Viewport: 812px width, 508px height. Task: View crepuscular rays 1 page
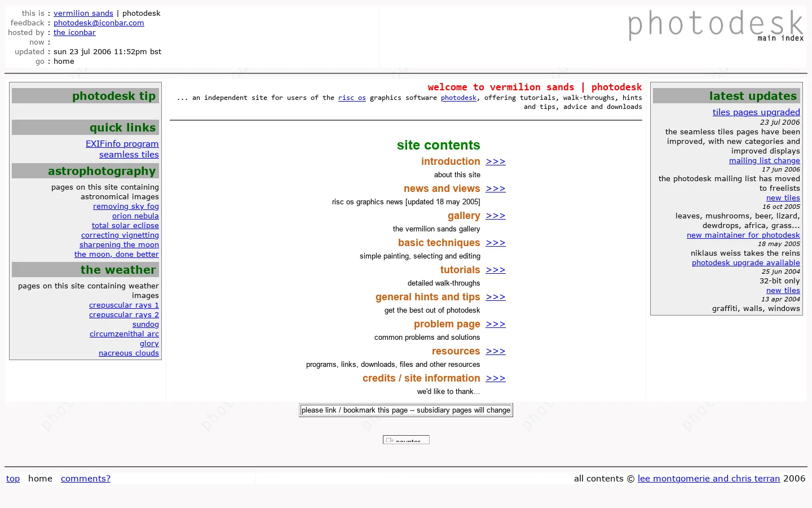[x=124, y=305]
